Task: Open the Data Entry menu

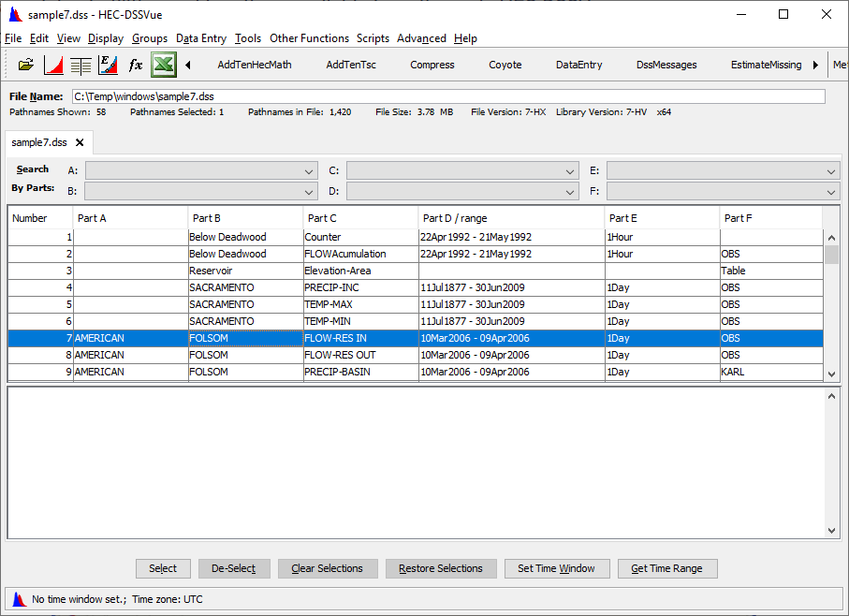Action: pyautogui.click(x=201, y=38)
